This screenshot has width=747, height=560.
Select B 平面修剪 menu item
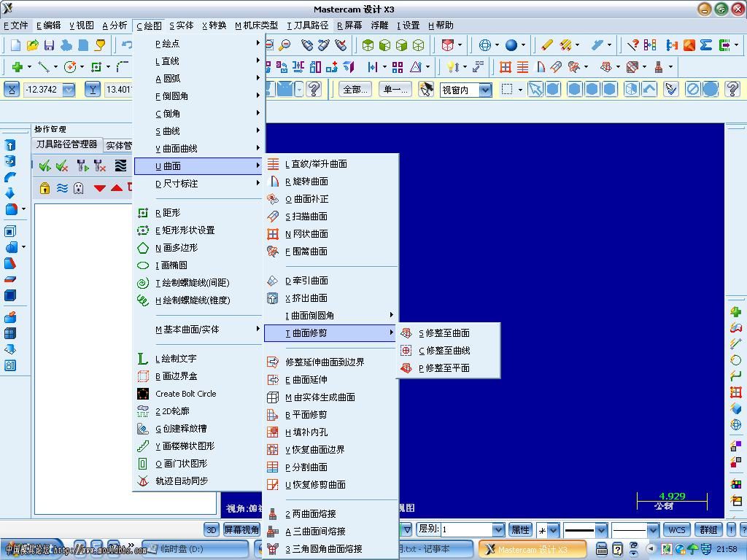tap(330, 415)
